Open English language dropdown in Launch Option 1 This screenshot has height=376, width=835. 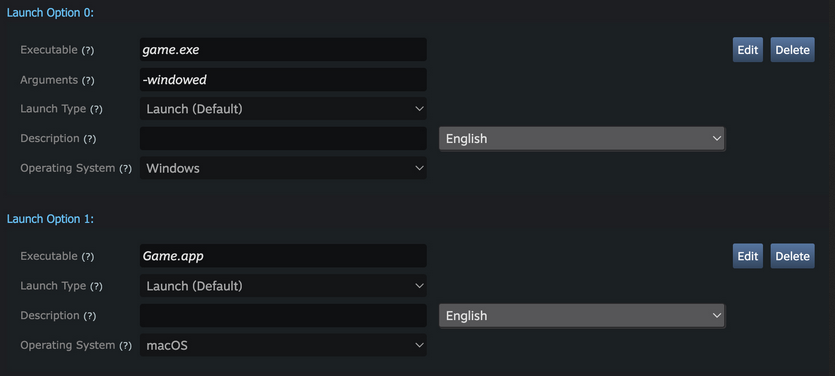tap(582, 316)
